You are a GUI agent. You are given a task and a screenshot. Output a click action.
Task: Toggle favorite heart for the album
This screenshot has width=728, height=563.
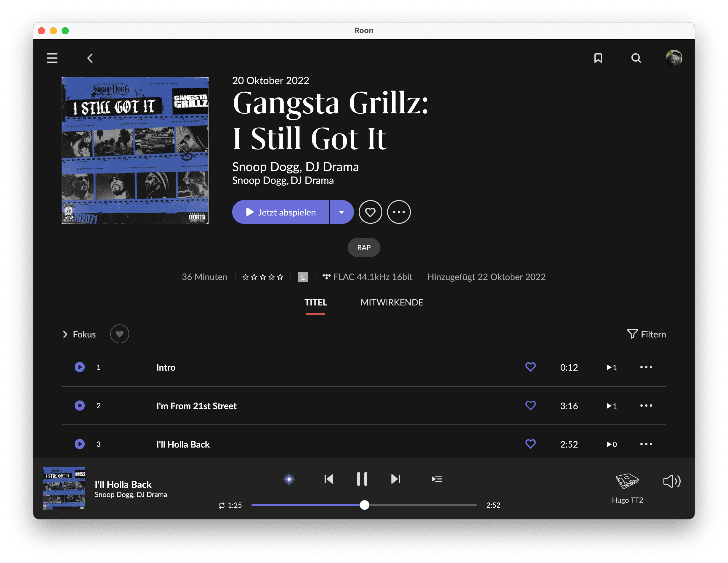pos(370,212)
